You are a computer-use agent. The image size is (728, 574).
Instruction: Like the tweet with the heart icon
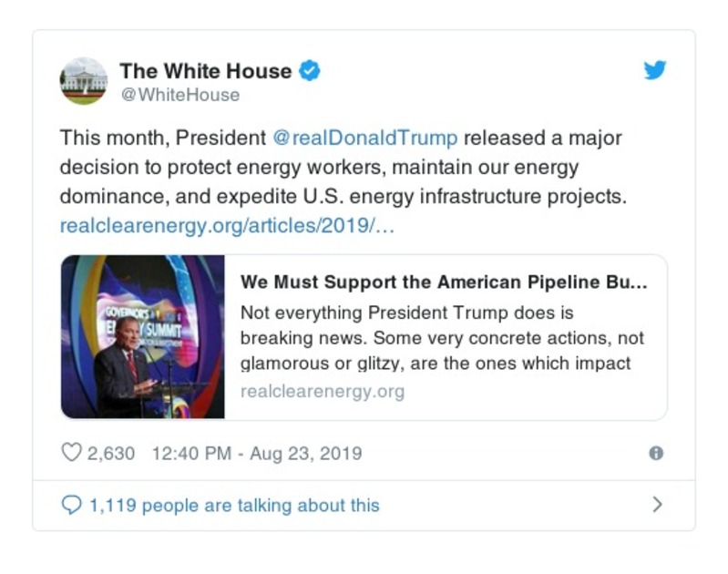[70, 453]
